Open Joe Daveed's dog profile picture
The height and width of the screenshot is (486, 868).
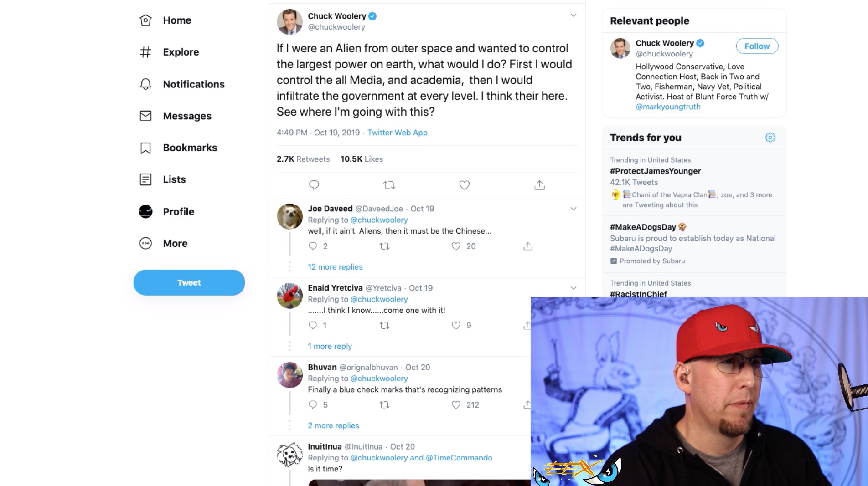click(289, 216)
